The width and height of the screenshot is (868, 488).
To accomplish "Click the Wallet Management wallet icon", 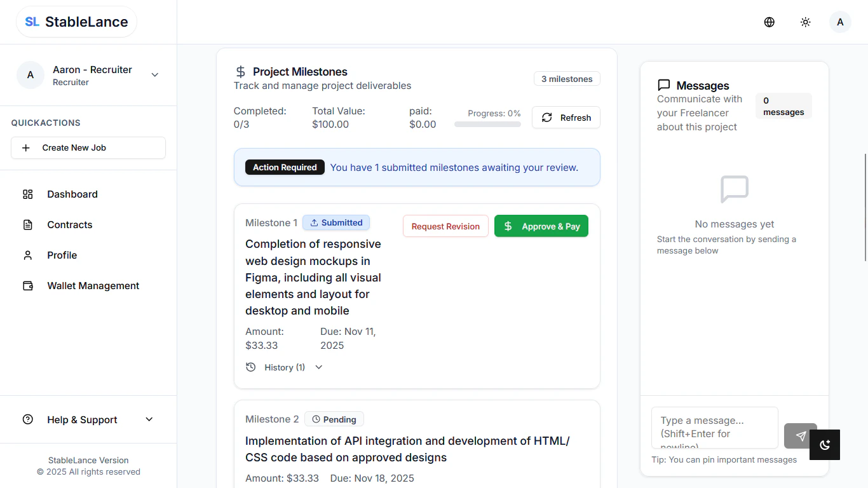I will tap(27, 286).
